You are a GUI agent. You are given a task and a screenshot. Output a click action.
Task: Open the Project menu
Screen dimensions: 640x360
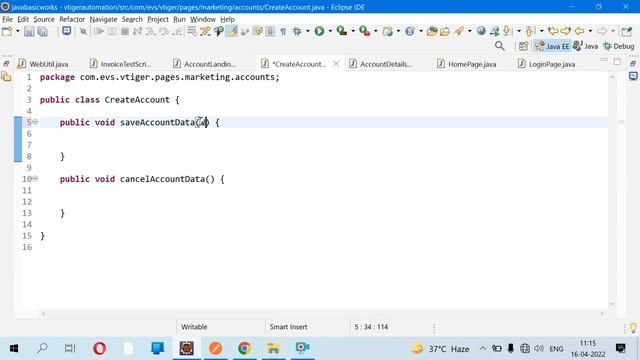158,19
